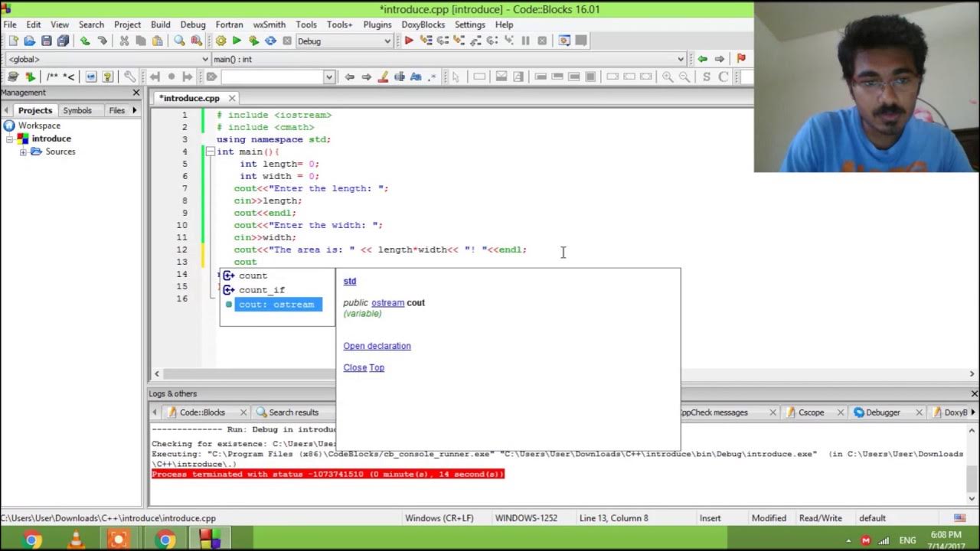The width and height of the screenshot is (980, 551).
Task: Collapse the introduce project node
Action: click(10, 139)
